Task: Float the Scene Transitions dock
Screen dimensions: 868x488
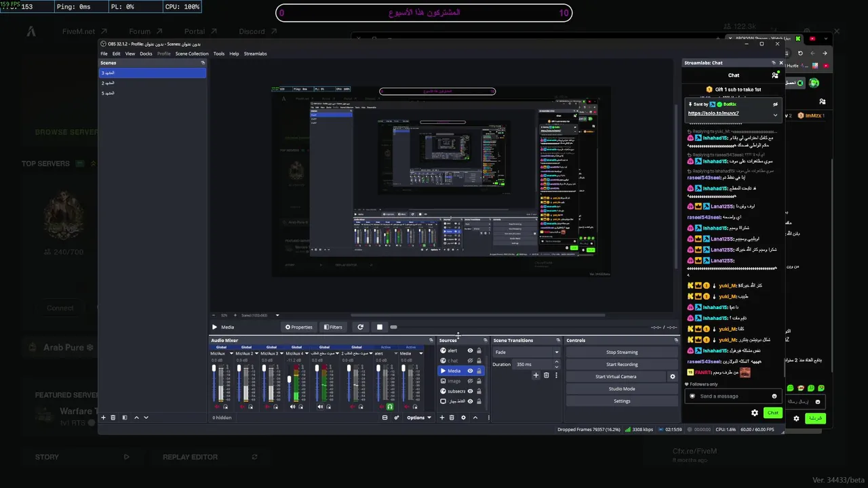Action: tap(558, 340)
